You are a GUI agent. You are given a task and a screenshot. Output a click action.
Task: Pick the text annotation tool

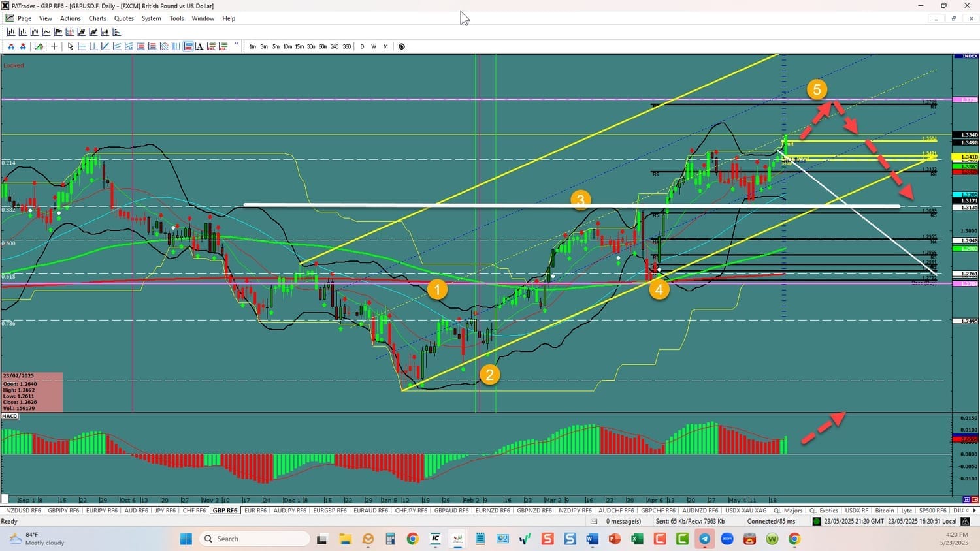(x=199, y=46)
